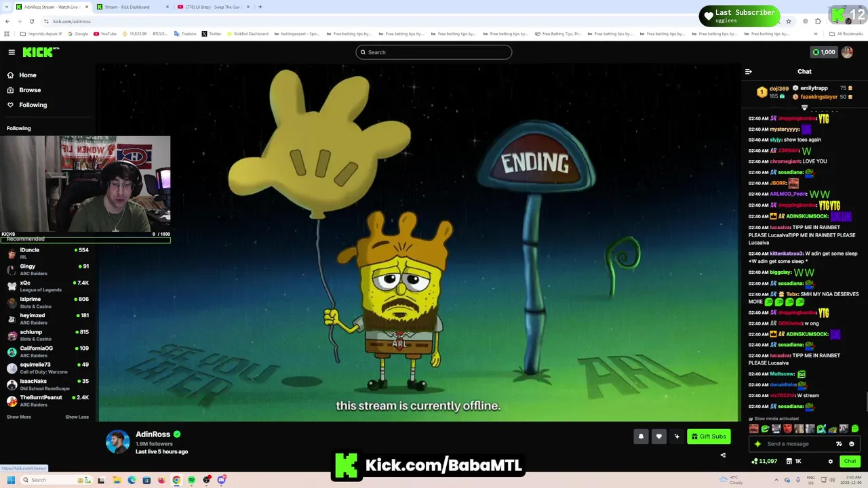This screenshot has width=868, height=488.
Task: Collapse the chat panel arrow icon
Action: point(748,71)
